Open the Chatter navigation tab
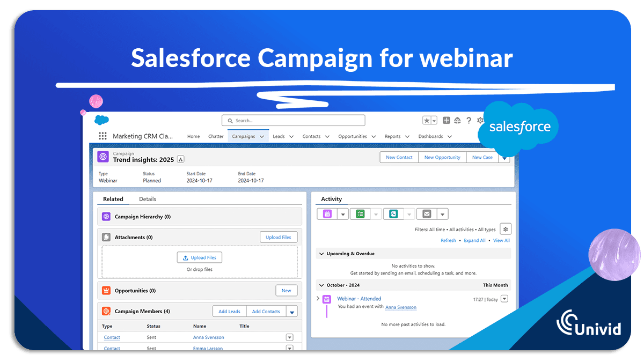The width and height of the screenshot is (644, 362). (216, 137)
